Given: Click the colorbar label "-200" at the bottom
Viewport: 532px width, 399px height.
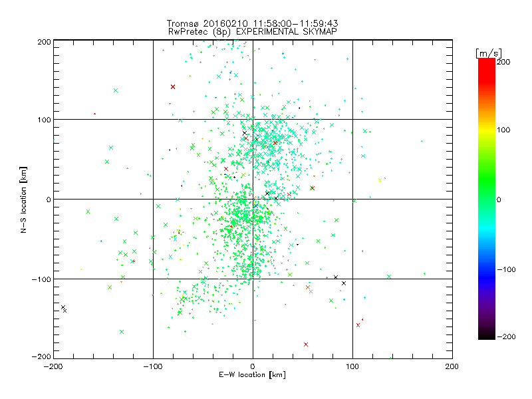Looking at the screenshot, I should pyautogui.click(x=506, y=336).
